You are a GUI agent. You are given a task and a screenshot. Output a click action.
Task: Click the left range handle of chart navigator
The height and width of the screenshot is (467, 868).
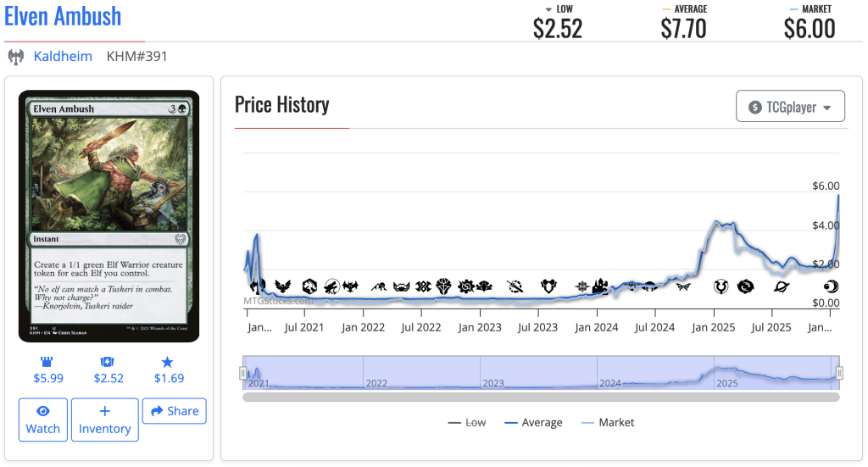pos(243,373)
